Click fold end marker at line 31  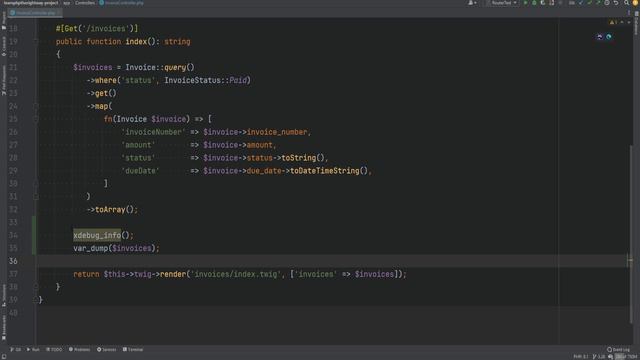coord(36,197)
